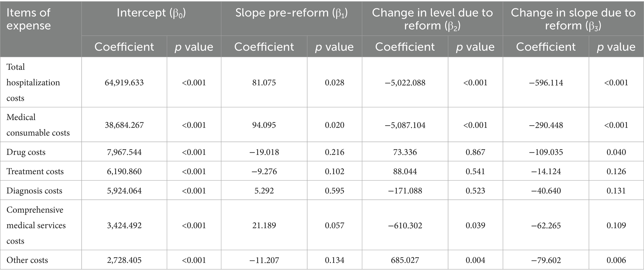Click the 'Slope pre-reform (β1)' header
The height and width of the screenshot is (275, 644).
point(291,13)
